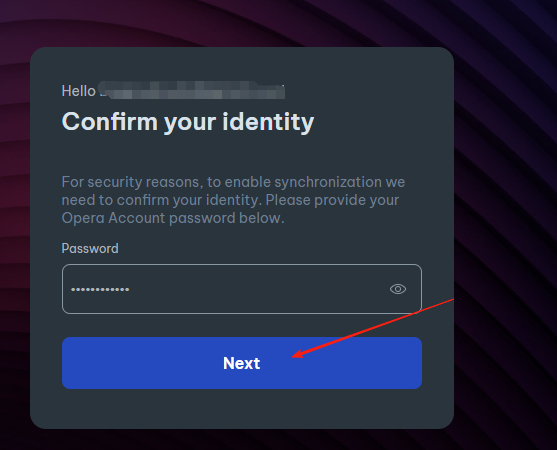Click the word "Confirm" in the heading
557x450 pixels.
(x=110, y=122)
